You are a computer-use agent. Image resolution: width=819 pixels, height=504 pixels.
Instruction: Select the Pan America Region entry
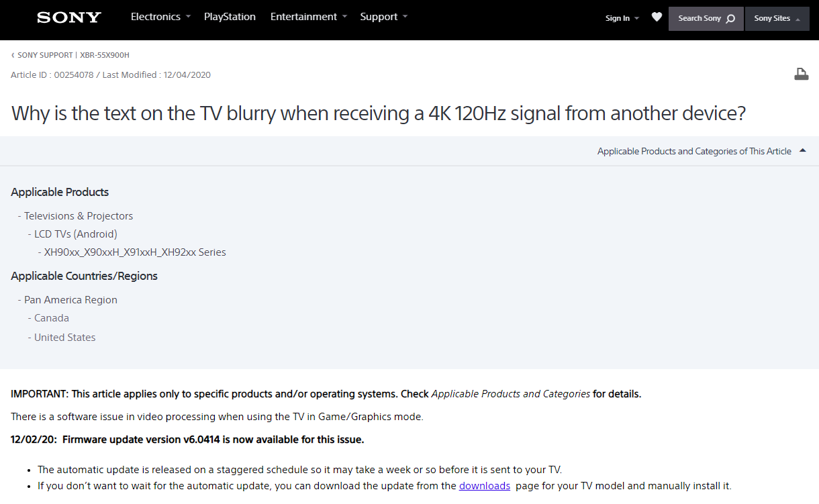tap(70, 300)
